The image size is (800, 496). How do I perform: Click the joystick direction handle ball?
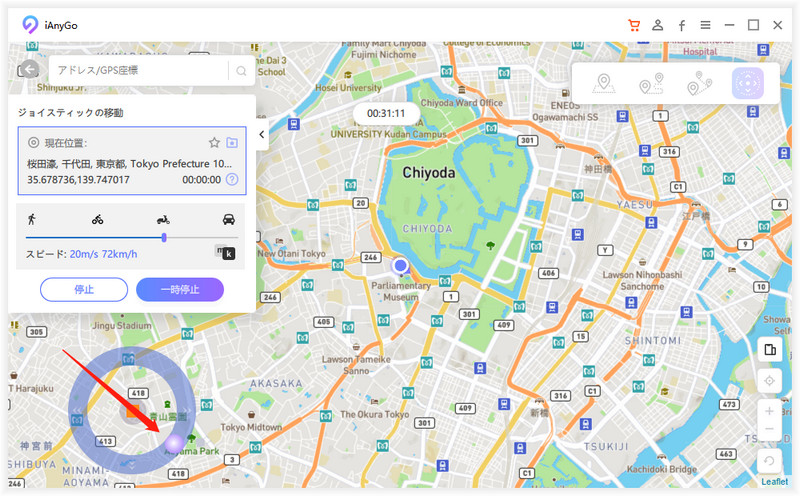point(174,444)
